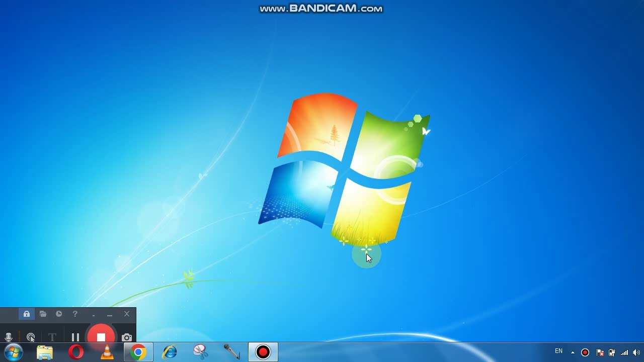Take a screenshot with Bandicam camera icon
The height and width of the screenshot is (362, 644).
click(127, 337)
